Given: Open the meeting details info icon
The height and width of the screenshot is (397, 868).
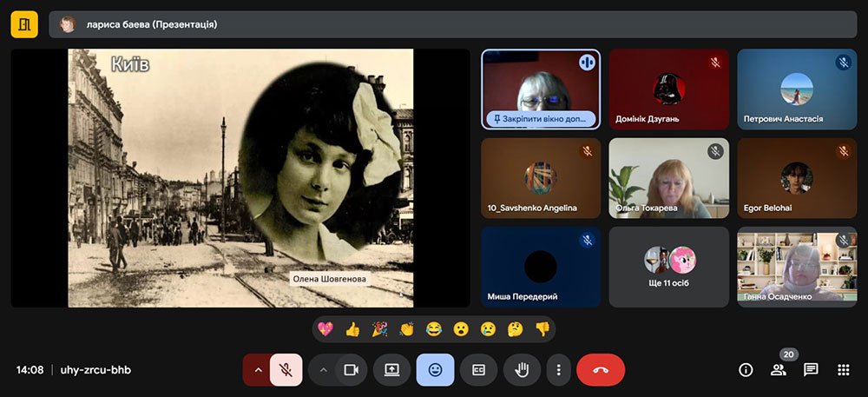Looking at the screenshot, I should [x=746, y=369].
